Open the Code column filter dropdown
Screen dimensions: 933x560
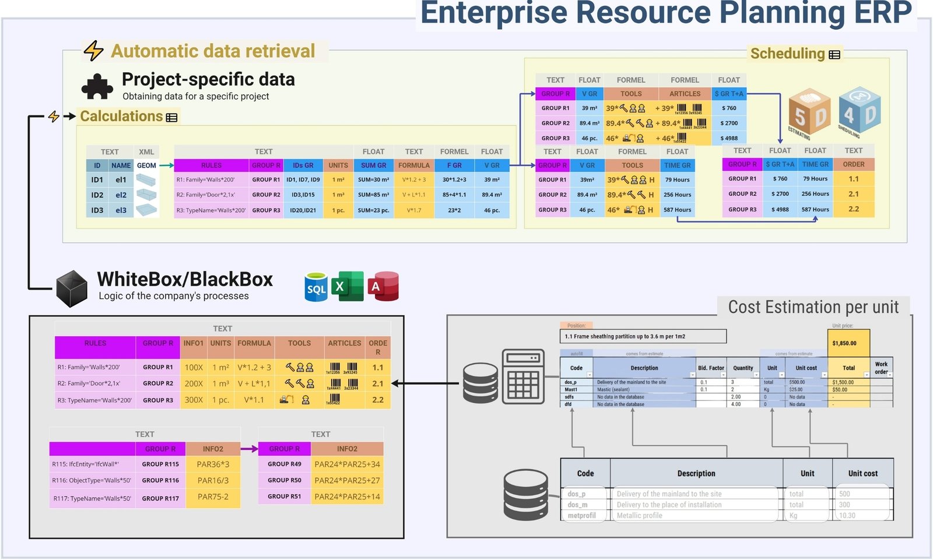click(x=590, y=375)
